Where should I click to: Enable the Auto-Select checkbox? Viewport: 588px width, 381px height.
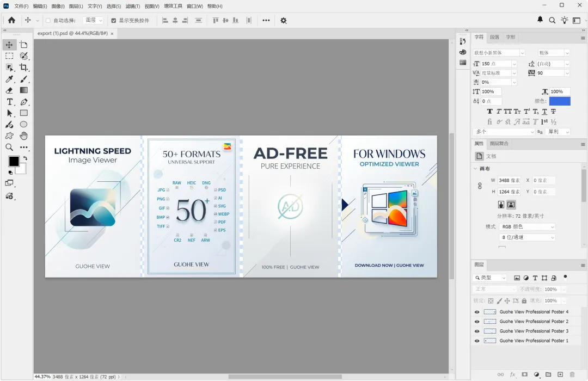tap(48, 21)
